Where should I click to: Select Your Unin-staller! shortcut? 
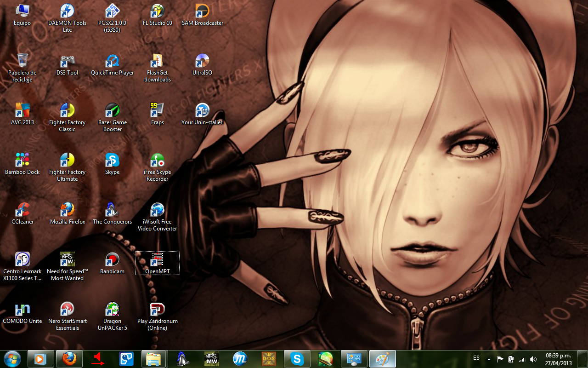click(203, 114)
